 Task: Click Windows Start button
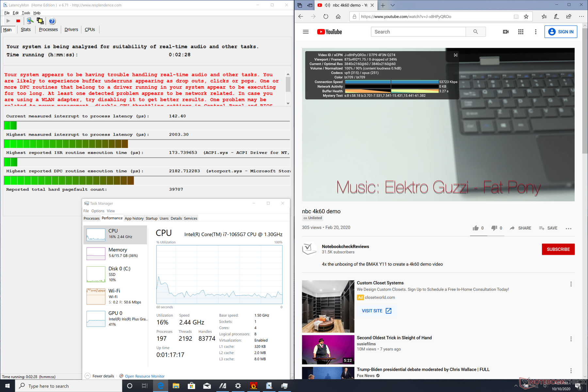[8, 386]
